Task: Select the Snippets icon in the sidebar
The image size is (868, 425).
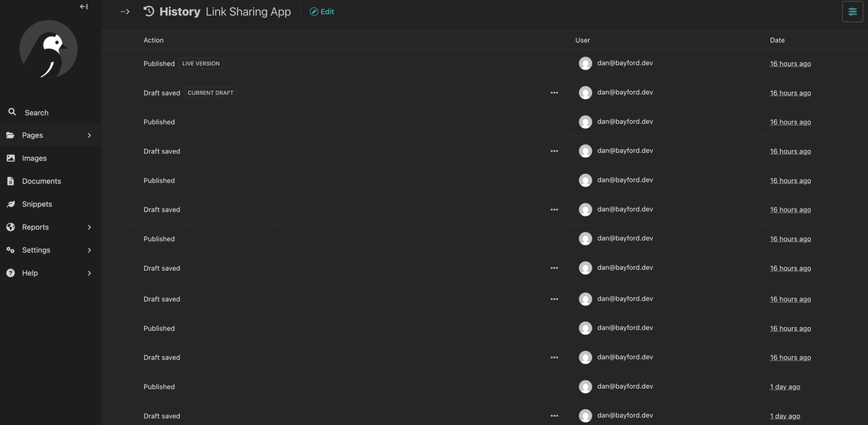Action: (10, 203)
